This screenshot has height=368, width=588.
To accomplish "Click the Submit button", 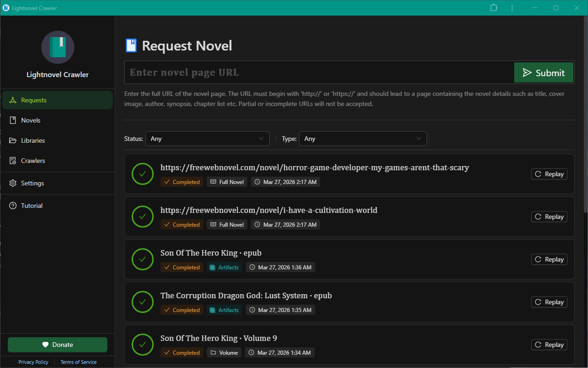I will coord(544,72).
